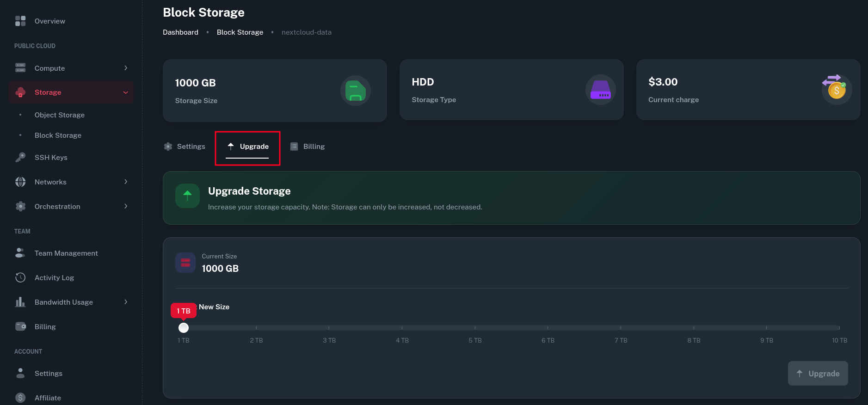Click the Affiliate dollar icon
The height and width of the screenshot is (405, 868).
[x=20, y=398]
